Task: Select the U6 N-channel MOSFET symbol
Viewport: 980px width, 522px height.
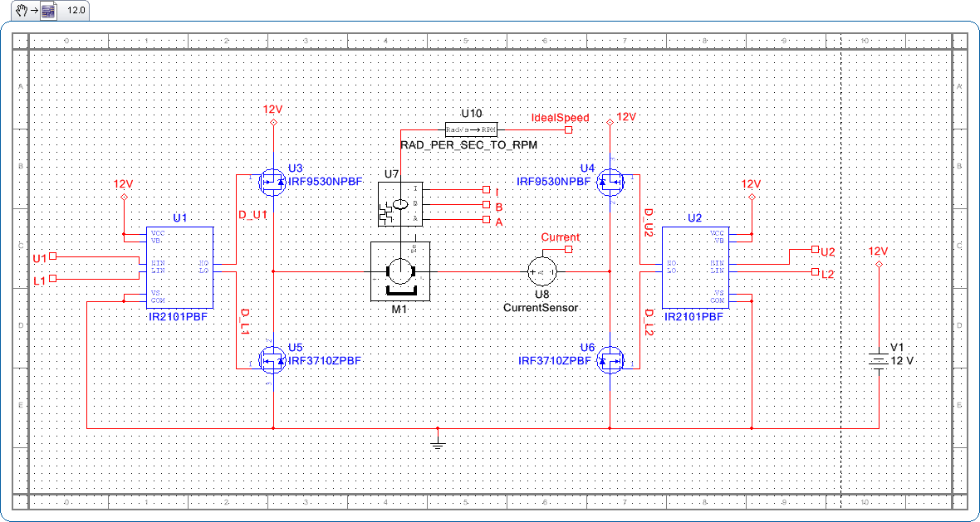Action: (610, 361)
